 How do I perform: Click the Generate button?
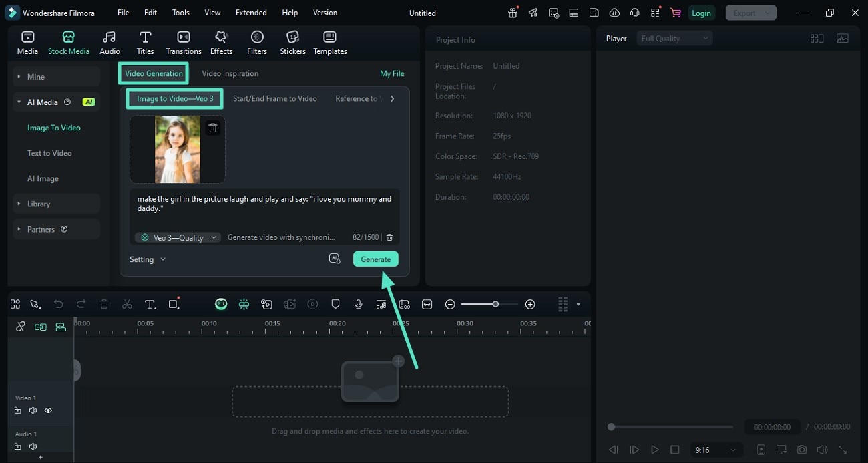coord(376,259)
